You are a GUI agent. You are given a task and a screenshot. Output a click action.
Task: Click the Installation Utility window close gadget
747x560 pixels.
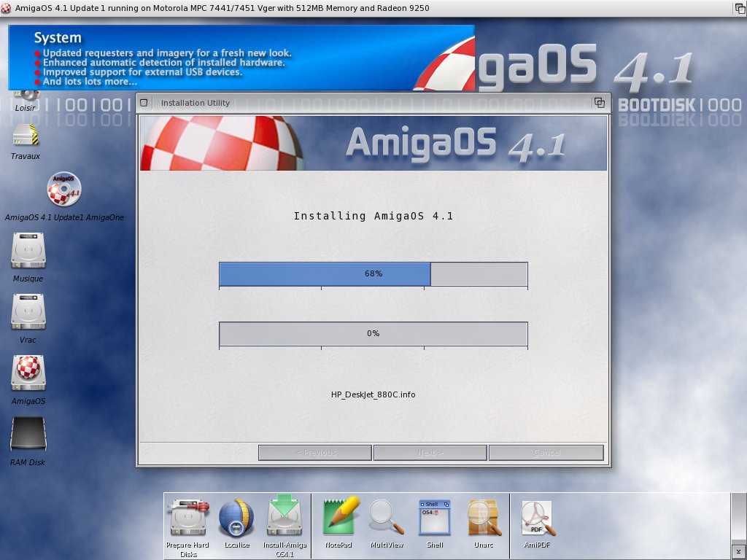click(144, 103)
